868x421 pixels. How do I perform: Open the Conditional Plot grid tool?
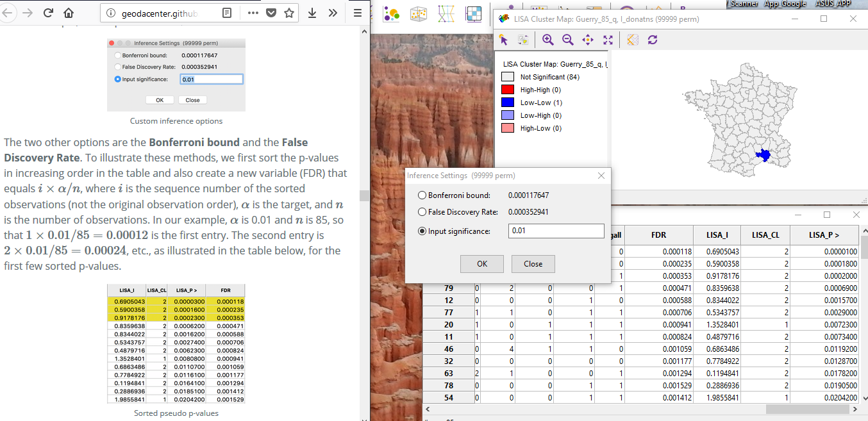(x=473, y=13)
